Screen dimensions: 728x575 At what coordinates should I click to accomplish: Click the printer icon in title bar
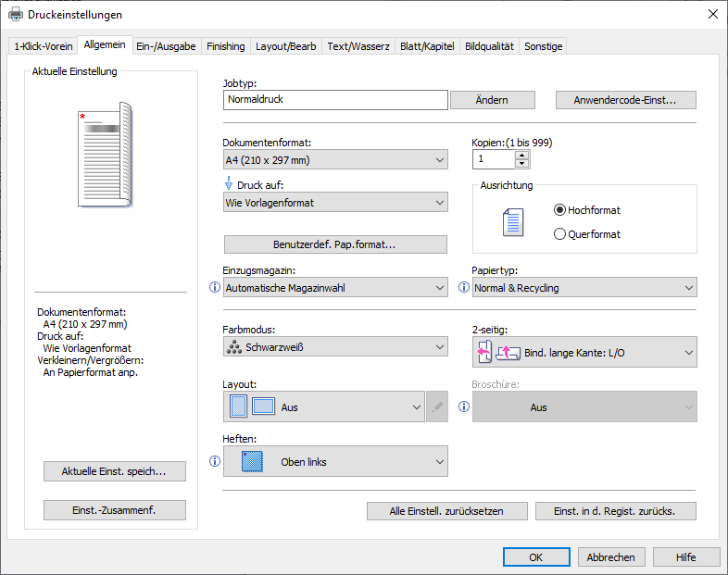16,15
